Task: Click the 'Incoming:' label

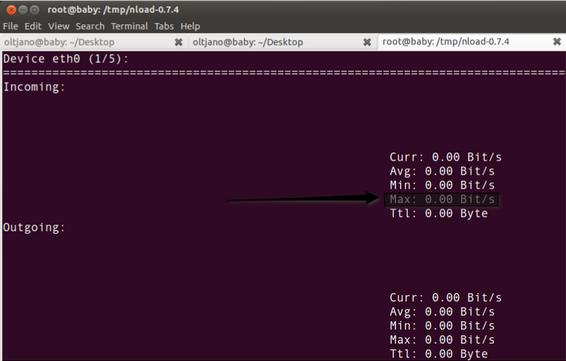Action: pos(34,87)
